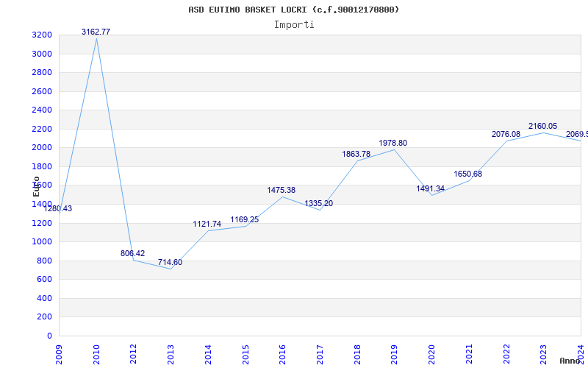The width and height of the screenshot is (588, 368).
Task: Click the x-axis year 2014
Action: tap(208, 355)
